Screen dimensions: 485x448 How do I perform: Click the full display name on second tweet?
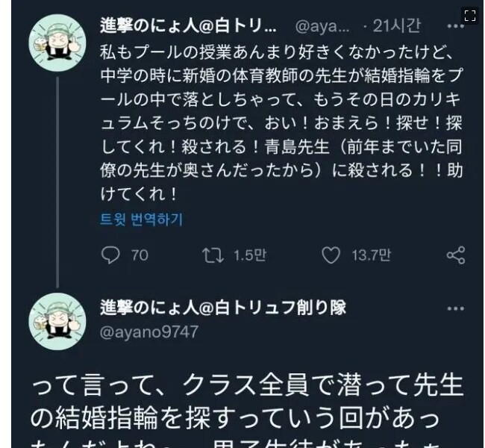222,308
